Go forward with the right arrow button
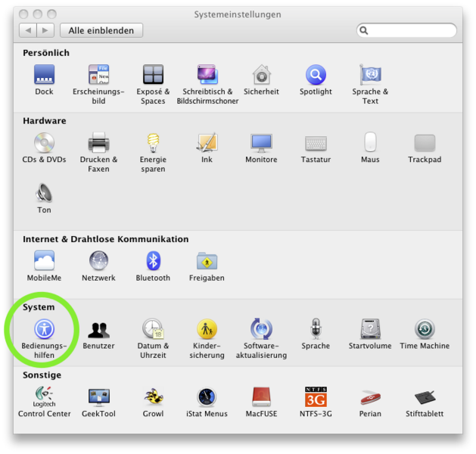476x454 pixels. (45, 31)
